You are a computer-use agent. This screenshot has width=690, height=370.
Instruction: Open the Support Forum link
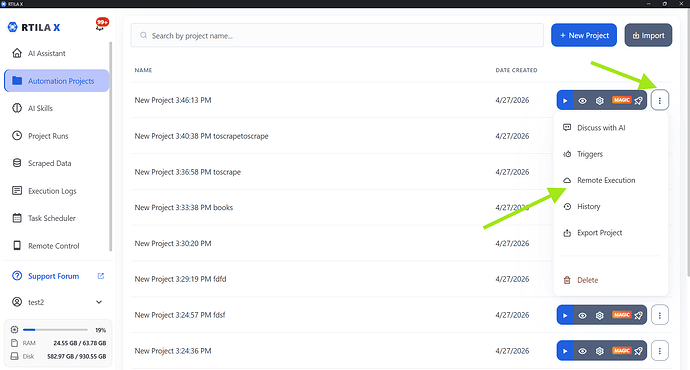pos(53,276)
